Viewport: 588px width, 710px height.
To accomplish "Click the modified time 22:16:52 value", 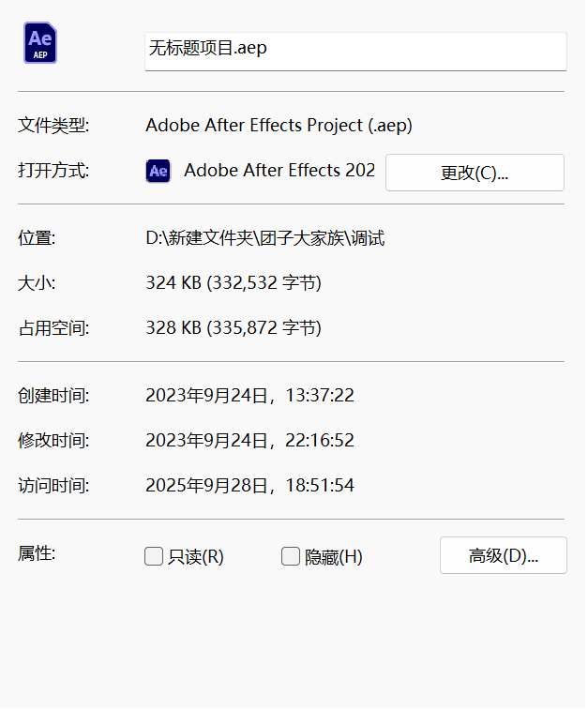I will 249,441.
